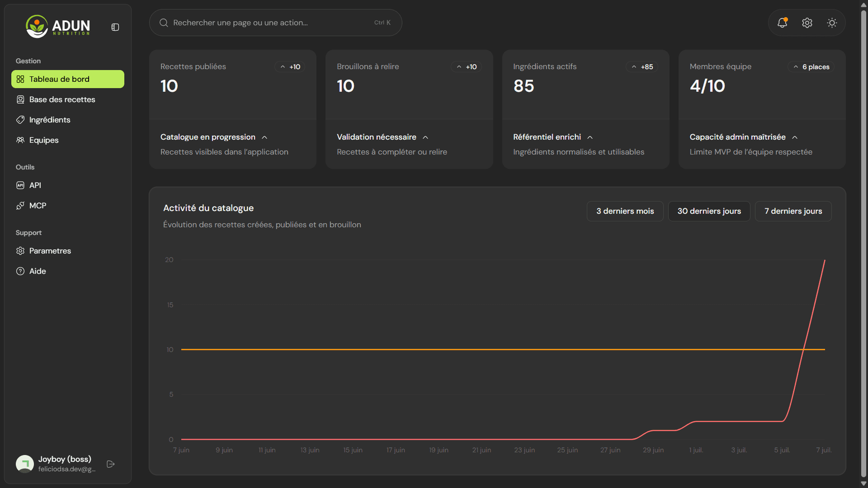Image resolution: width=868 pixels, height=488 pixels.
Task: Click the +10 badge on Recettes publiées
Action: [x=290, y=67]
